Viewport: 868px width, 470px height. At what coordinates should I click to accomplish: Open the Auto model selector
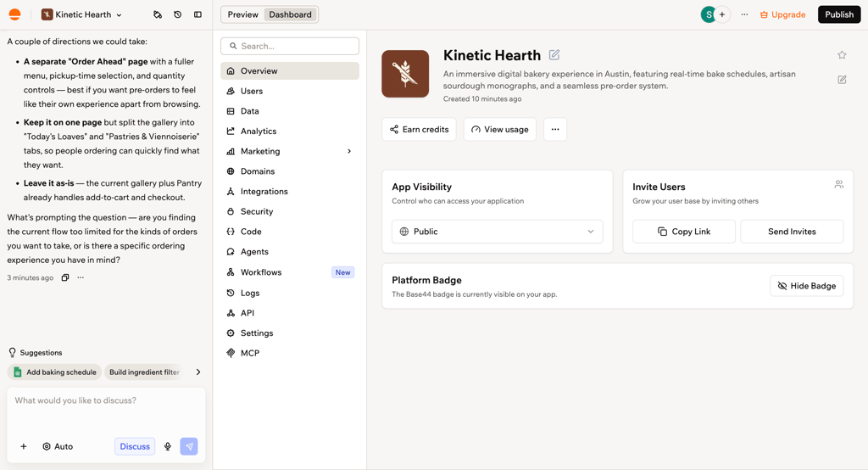click(x=58, y=446)
